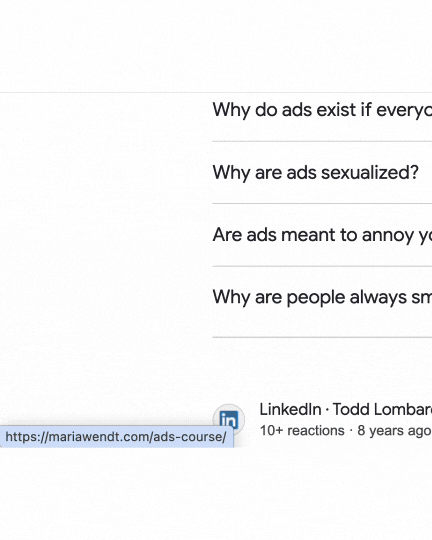Toggle open the first People-also-ask row
The height and width of the screenshot is (540, 432).
322,110
